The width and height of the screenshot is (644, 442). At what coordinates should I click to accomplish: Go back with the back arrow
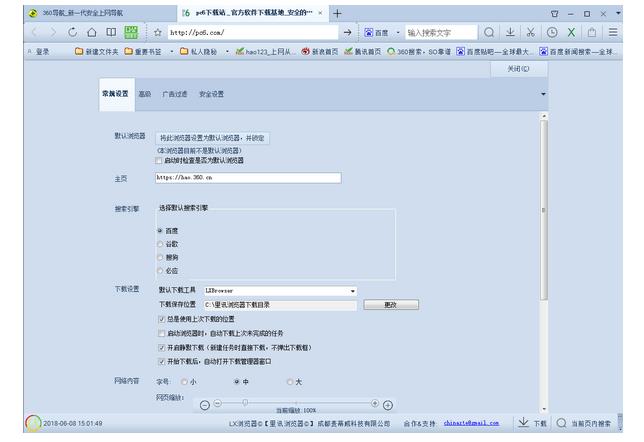click(34, 32)
